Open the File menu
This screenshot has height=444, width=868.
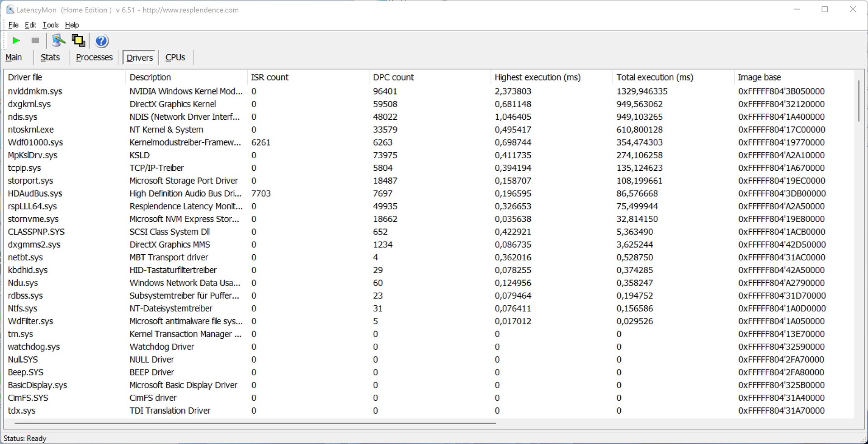13,25
